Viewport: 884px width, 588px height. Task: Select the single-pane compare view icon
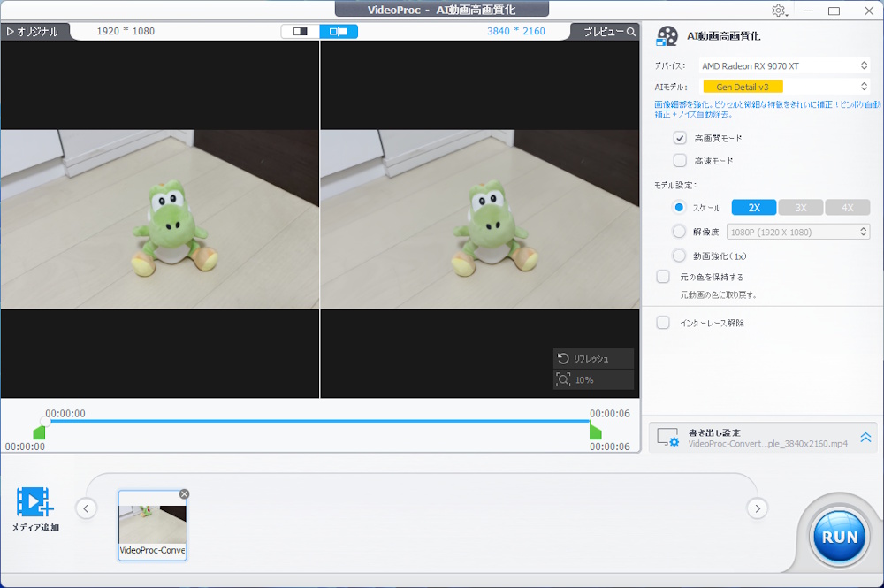click(x=301, y=32)
